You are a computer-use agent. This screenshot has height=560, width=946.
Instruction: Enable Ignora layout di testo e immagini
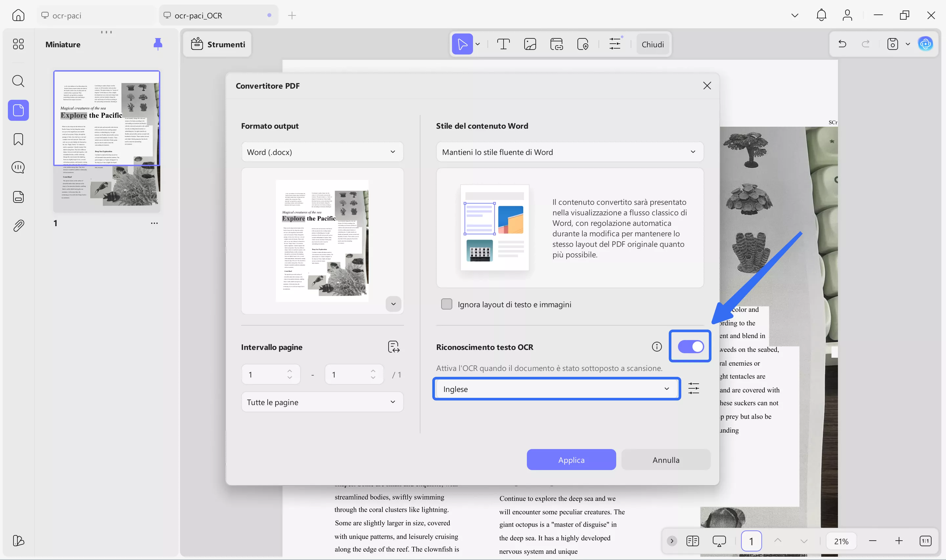(446, 304)
